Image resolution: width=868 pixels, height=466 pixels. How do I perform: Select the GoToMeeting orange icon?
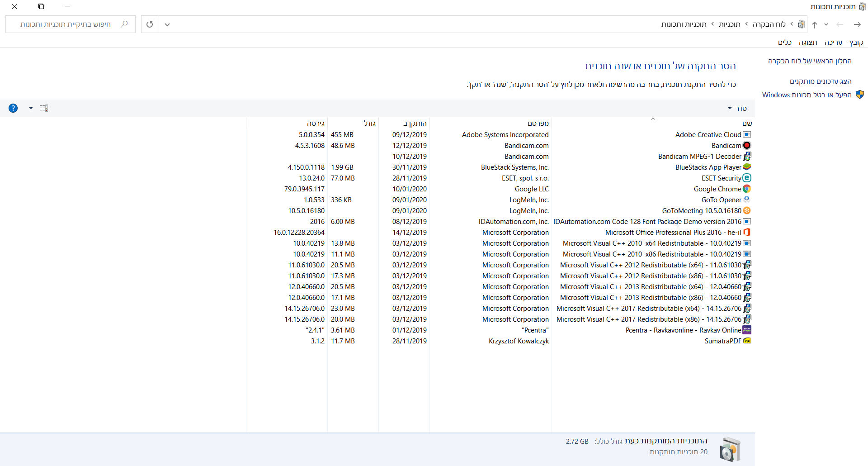click(747, 210)
